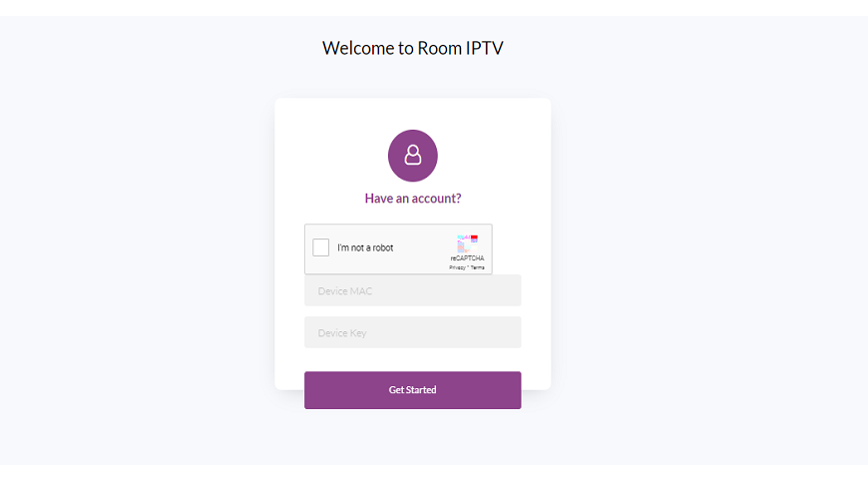Image resolution: width=868 pixels, height=481 pixels.
Task: Click the 'Welcome to Room IPTV' title
Action: click(412, 48)
